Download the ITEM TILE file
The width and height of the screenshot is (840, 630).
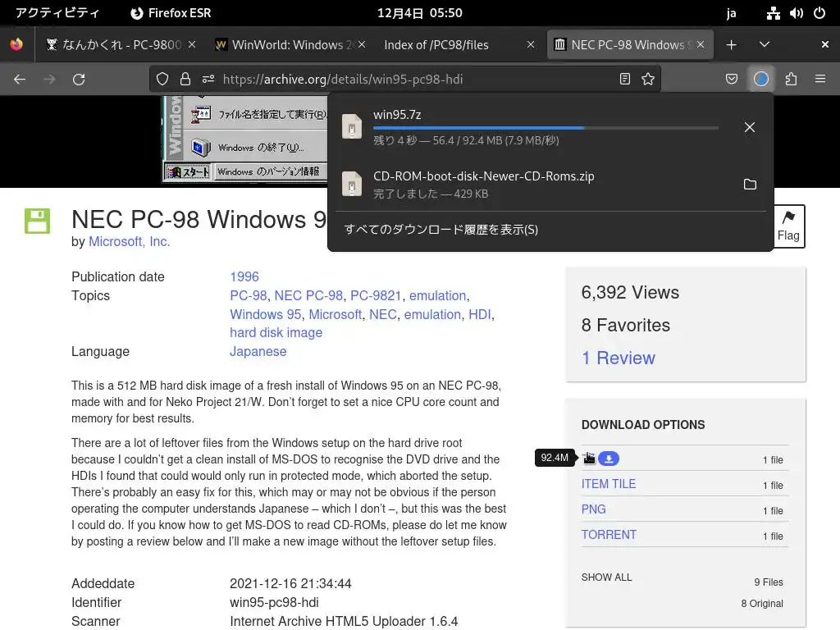click(x=609, y=484)
